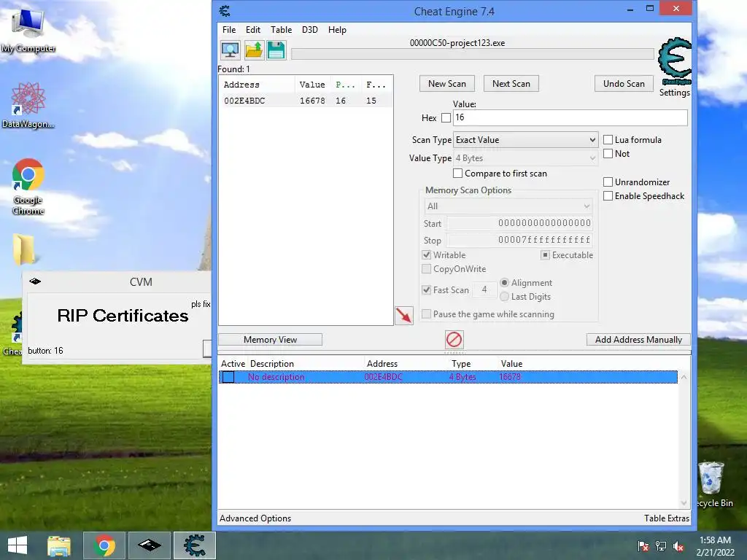
Task: Select Last Digits radio button
Action: pos(504,296)
